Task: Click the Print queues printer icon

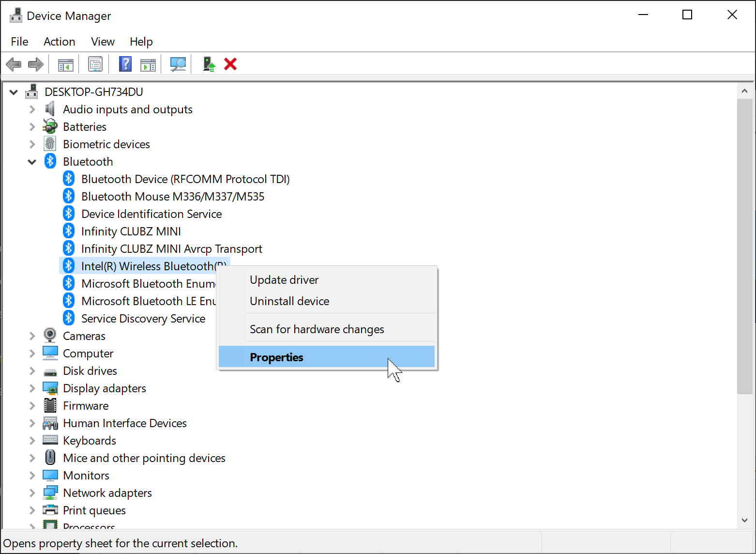Action: click(x=50, y=510)
